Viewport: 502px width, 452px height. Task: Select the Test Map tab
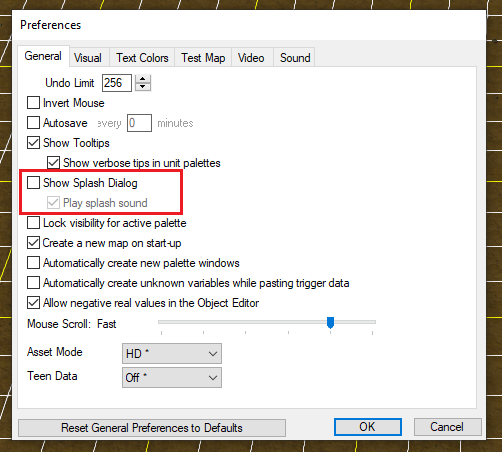pyautogui.click(x=203, y=58)
